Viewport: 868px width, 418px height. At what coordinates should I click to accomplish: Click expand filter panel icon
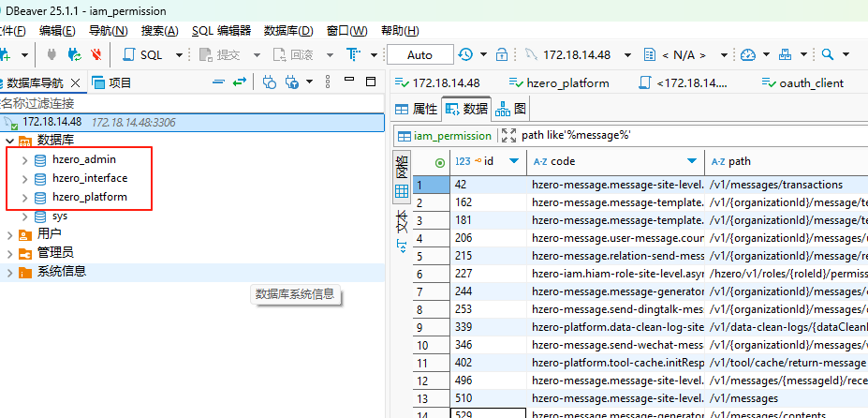tap(508, 135)
